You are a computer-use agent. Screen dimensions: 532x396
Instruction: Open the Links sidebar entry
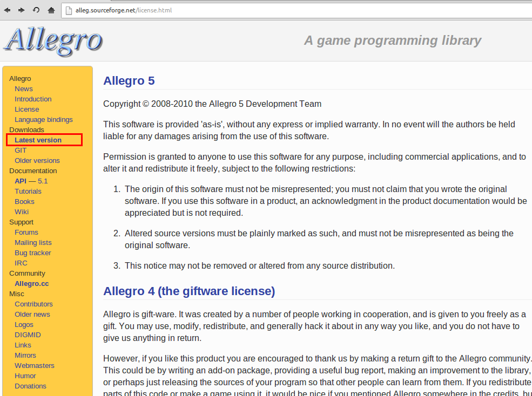click(23, 345)
